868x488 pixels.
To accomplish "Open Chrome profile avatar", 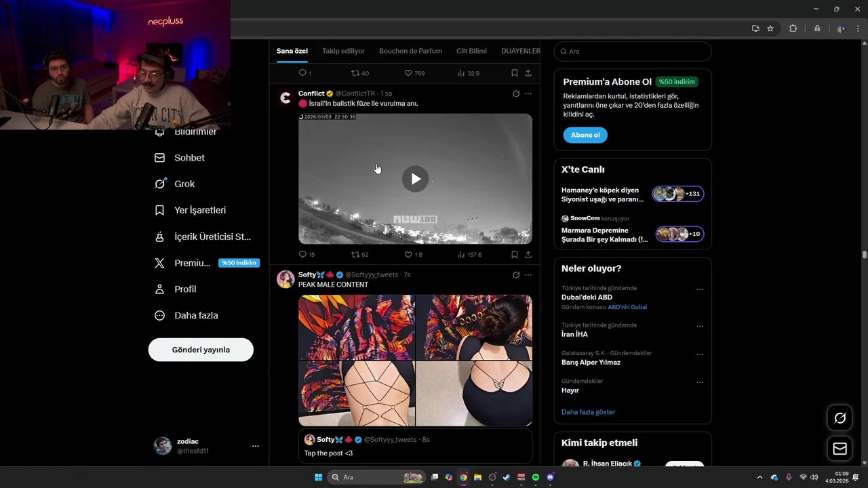I will [841, 28].
